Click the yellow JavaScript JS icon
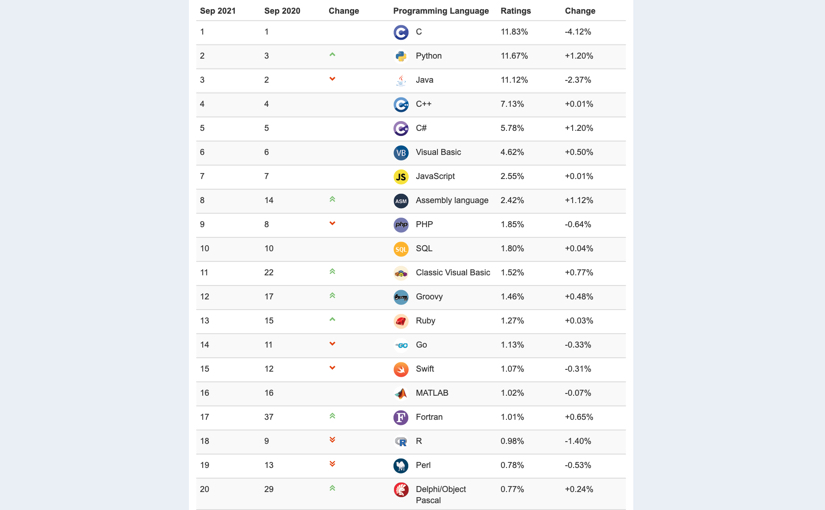The image size is (825, 510). tap(401, 177)
